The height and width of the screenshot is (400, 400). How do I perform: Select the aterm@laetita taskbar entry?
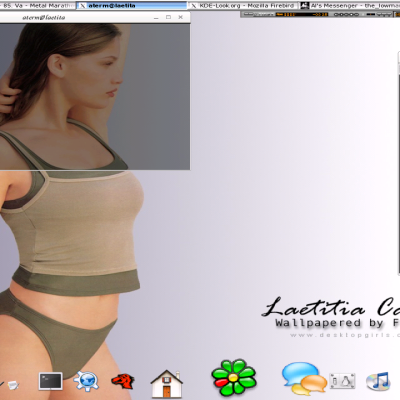tap(131, 6)
